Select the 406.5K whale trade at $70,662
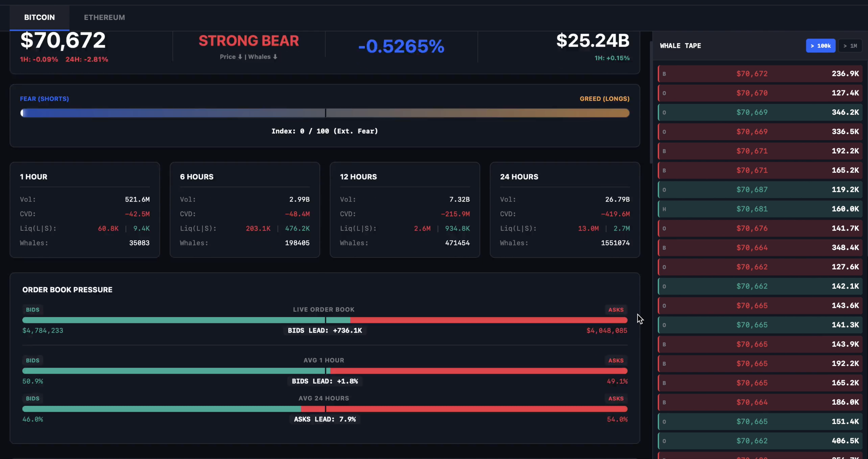This screenshot has width=868, height=459. coord(760,441)
